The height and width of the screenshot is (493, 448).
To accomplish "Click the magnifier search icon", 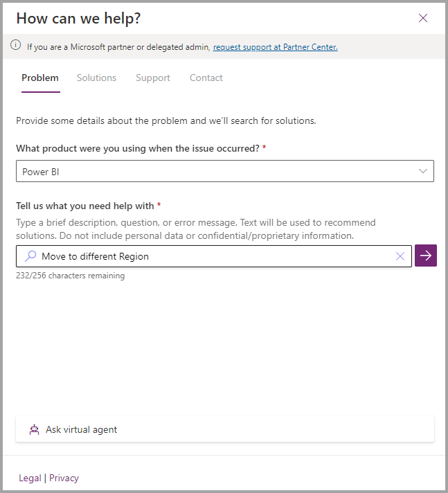I will 30,256.
